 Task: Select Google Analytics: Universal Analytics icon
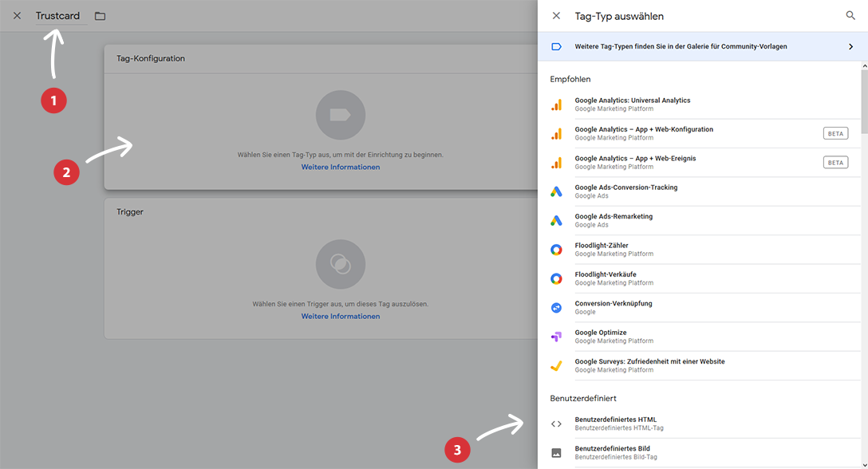coord(556,104)
